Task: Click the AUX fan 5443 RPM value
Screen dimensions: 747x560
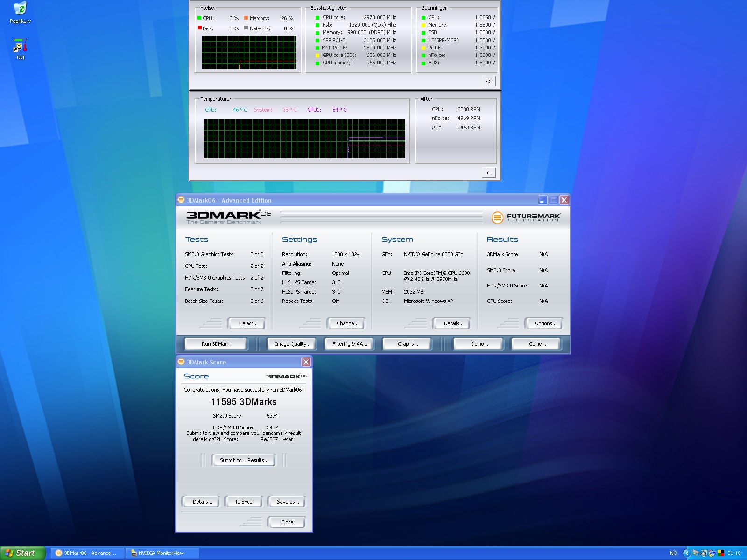Action: coord(469,127)
